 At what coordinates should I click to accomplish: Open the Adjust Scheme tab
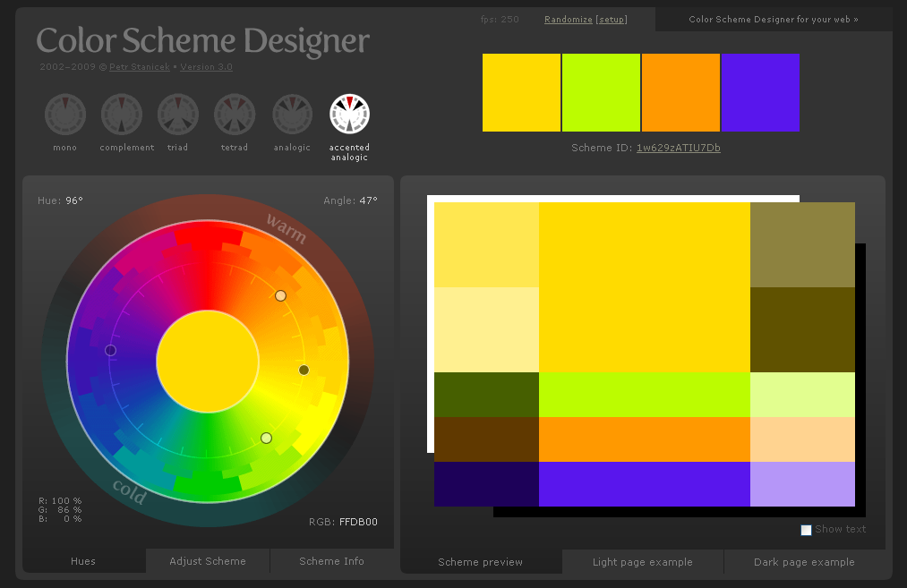click(208, 561)
